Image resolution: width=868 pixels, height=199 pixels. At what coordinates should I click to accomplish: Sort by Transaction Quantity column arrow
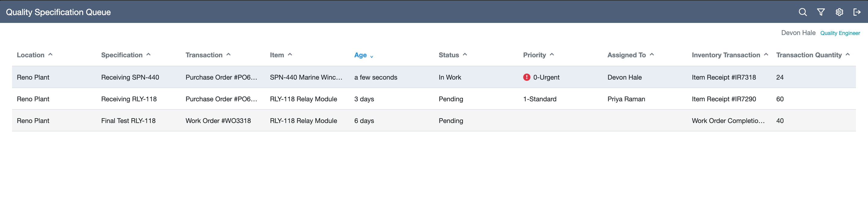pos(848,54)
